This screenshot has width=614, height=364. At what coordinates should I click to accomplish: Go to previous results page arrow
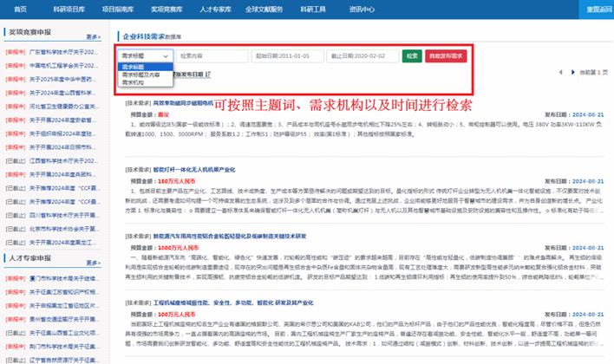[x=561, y=73]
